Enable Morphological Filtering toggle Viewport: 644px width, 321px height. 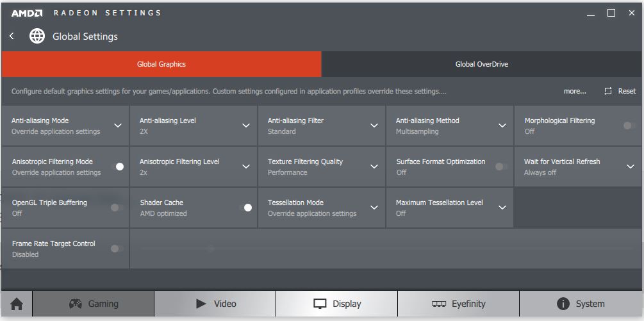[x=630, y=126]
